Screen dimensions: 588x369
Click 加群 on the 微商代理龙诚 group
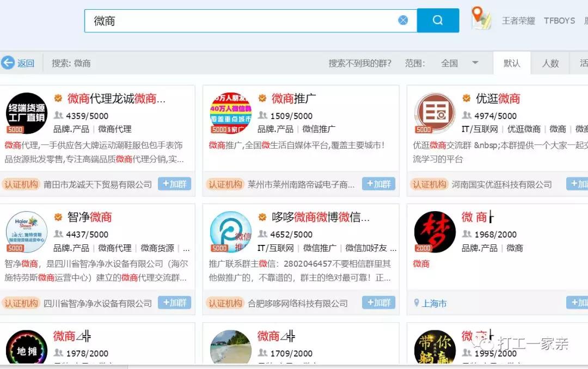[174, 184]
